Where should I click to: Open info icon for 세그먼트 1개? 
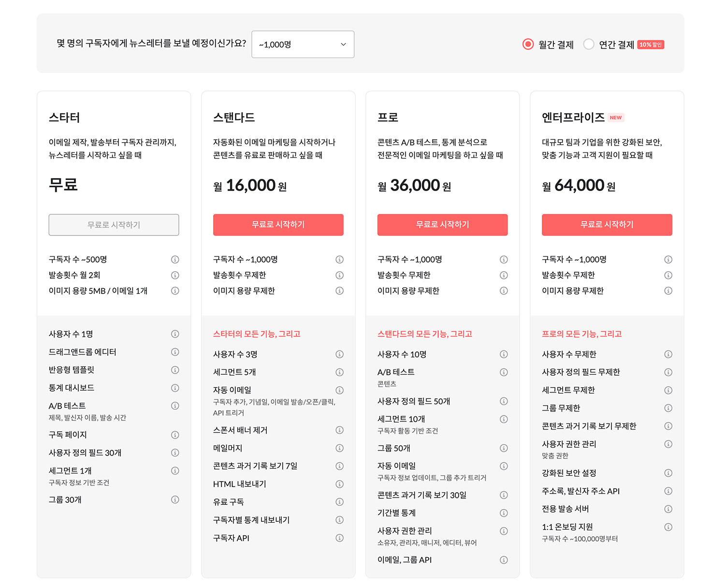(175, 470)
